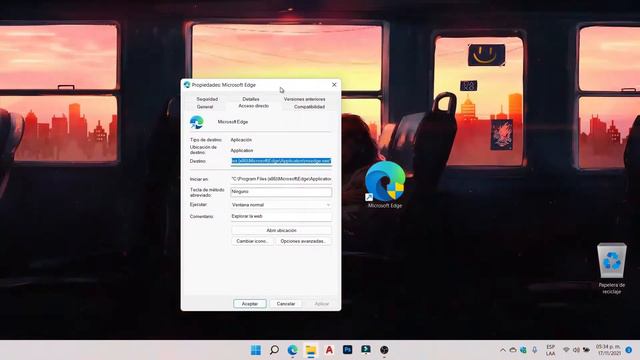
Task: Click the Microsoft Edge name beside the dialog icon
Action: pyautogui.click(x=233, y=122)
